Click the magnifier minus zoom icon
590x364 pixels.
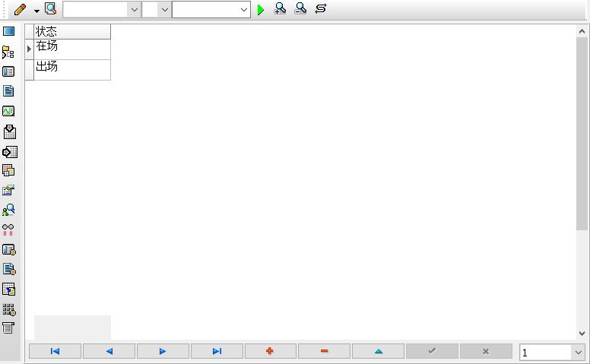(x=300, y=8)
